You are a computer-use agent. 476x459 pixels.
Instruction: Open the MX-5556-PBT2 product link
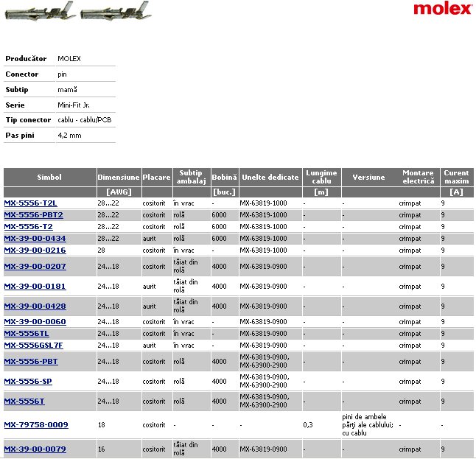(34, 215)
